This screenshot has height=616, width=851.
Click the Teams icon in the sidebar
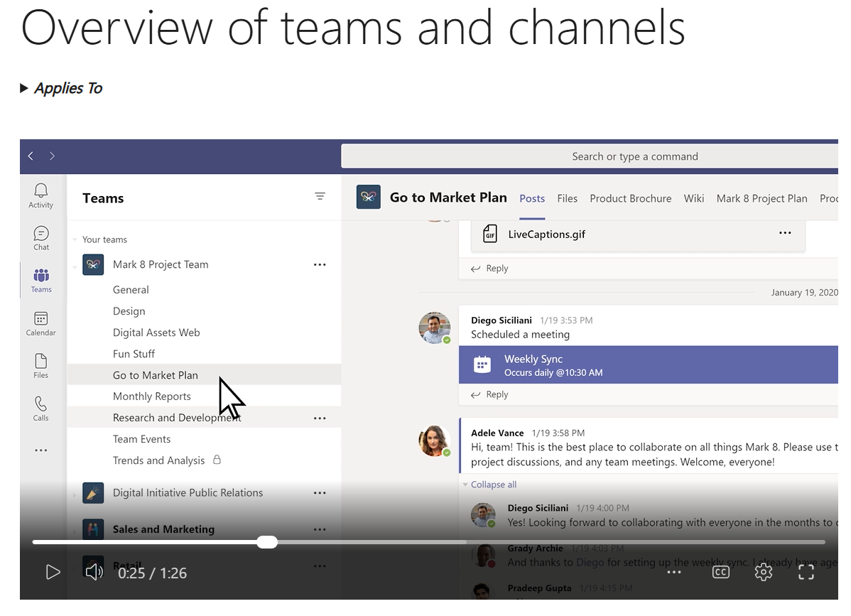tap(40, 276)
